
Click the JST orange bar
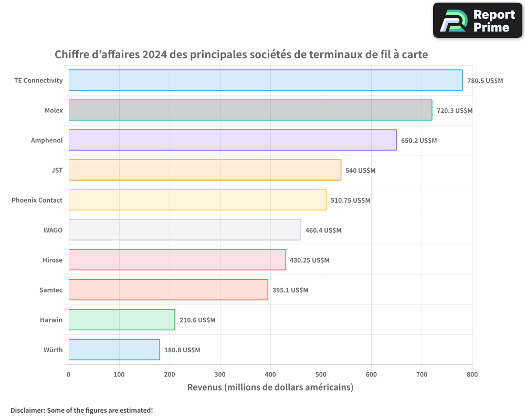pyautogui.click(x=205, y=170)
